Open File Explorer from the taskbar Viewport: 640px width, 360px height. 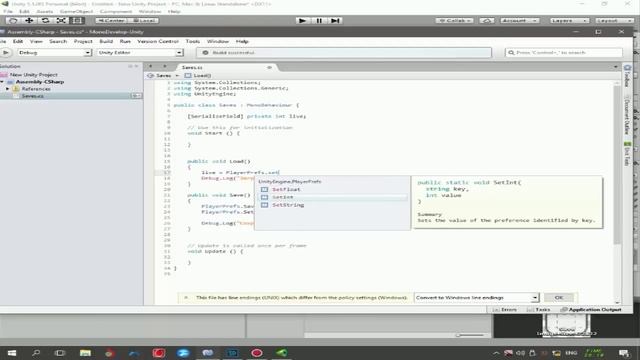(x=85, y=353)
